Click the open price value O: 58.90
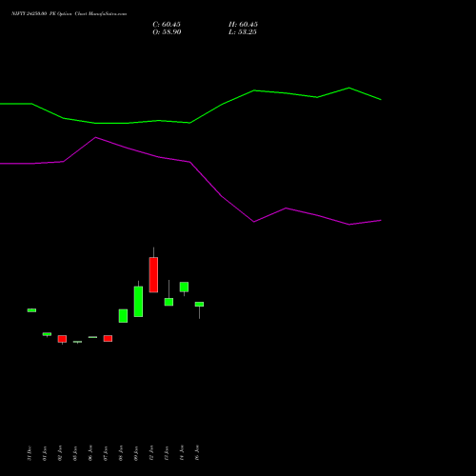 click(167, 32)
